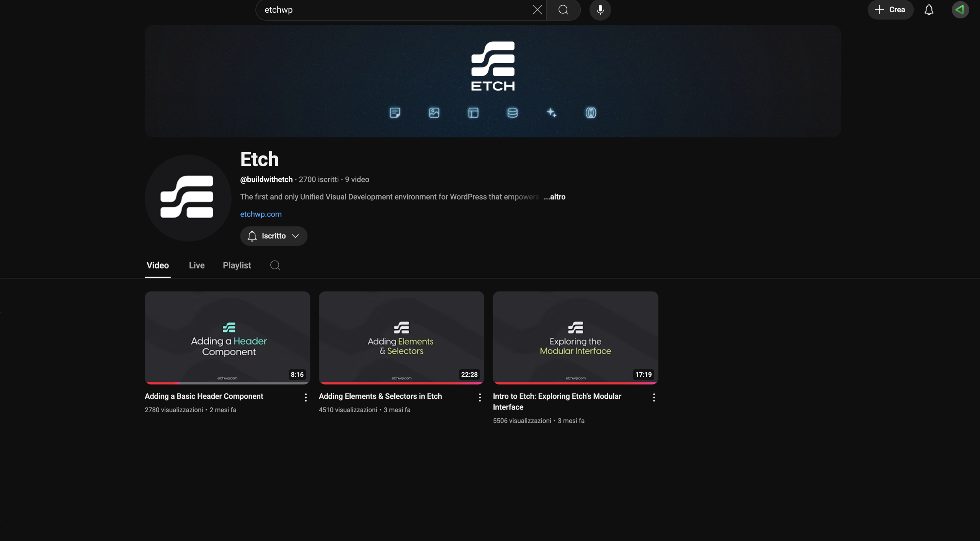Switch to the Live tab
Screen dimensions: 980x541
pyautogui.click(x=196, y=265)
